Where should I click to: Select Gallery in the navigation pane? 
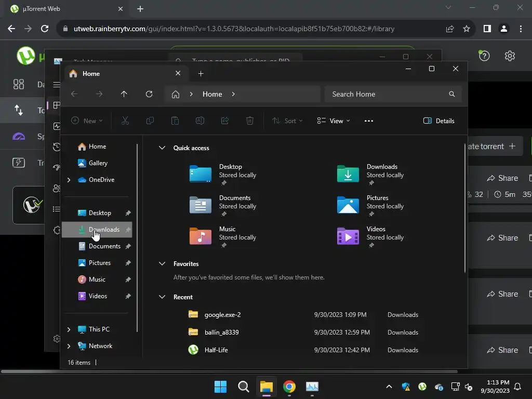tap(98, 163)
